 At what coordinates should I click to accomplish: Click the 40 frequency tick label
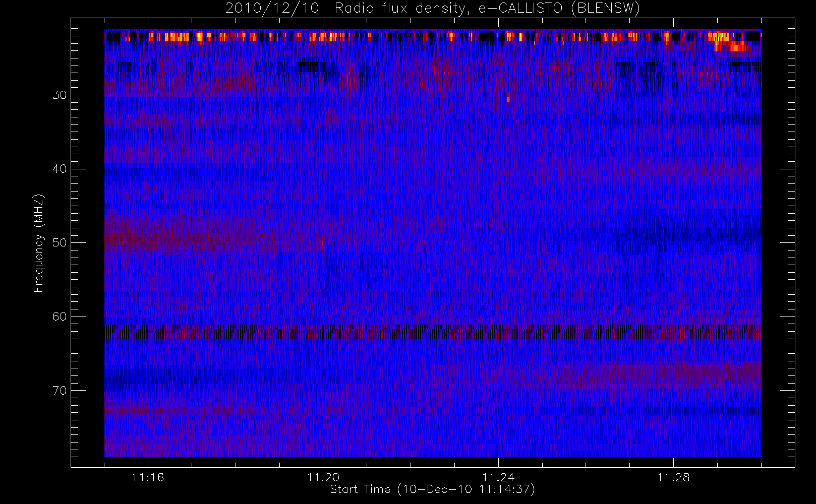(x=60, y=169)
